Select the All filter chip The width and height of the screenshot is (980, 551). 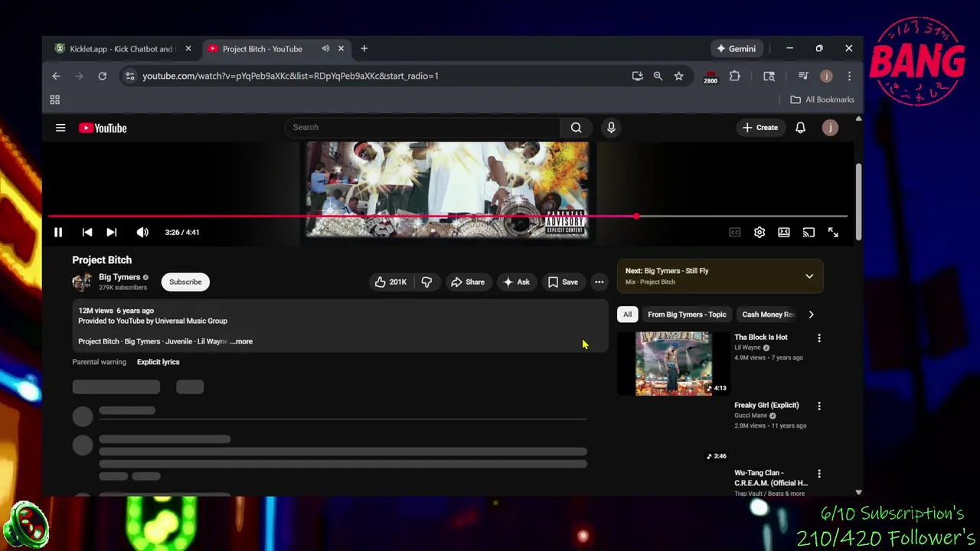click(627, 315)
